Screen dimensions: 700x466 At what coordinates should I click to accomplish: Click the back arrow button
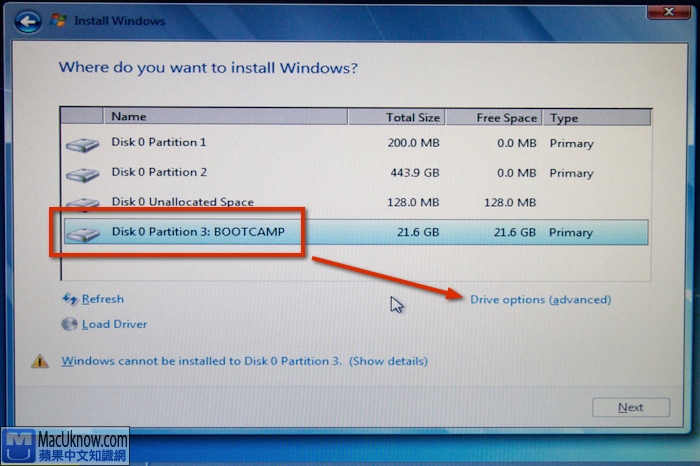coord(27,19)
